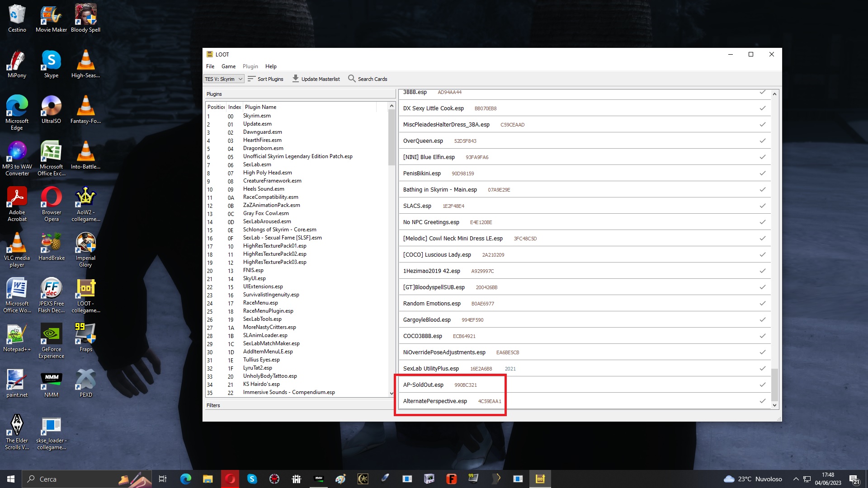
Task: Click checkmark on GargoyleBlood.esp card
Action: click(763, 319)
